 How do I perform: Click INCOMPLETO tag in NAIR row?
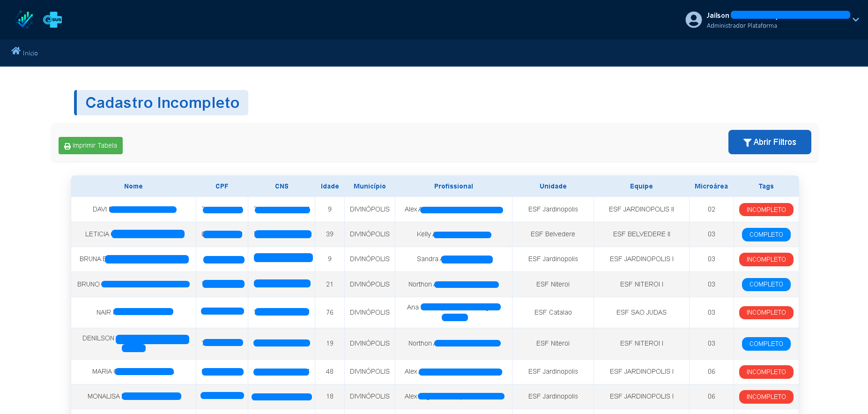766,312
